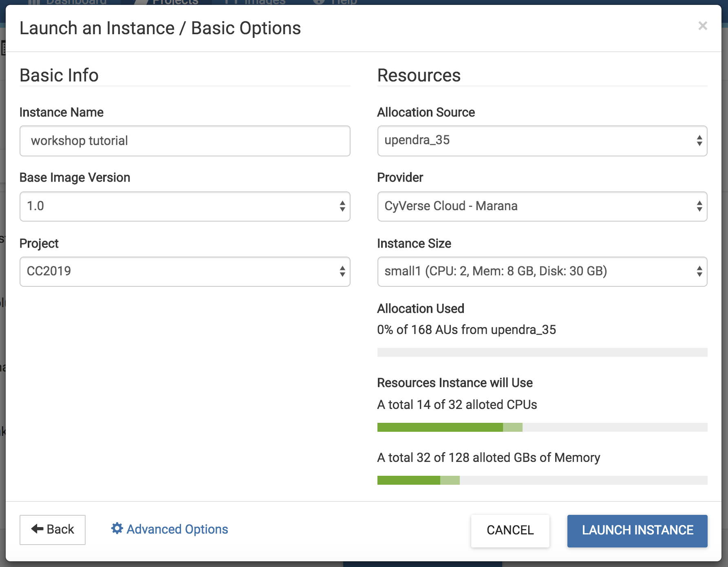Open Advanced Options link

click(x=170, y=529)
